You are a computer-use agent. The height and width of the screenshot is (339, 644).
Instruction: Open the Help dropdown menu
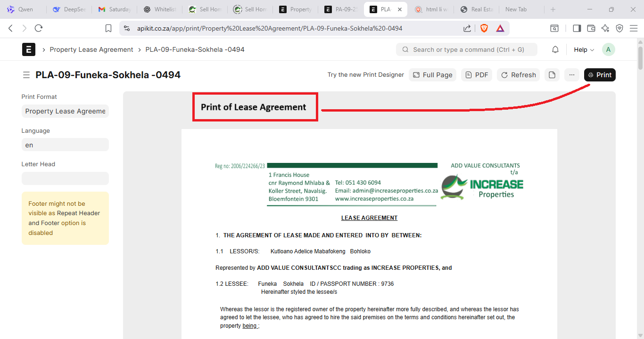coord(584,49)
